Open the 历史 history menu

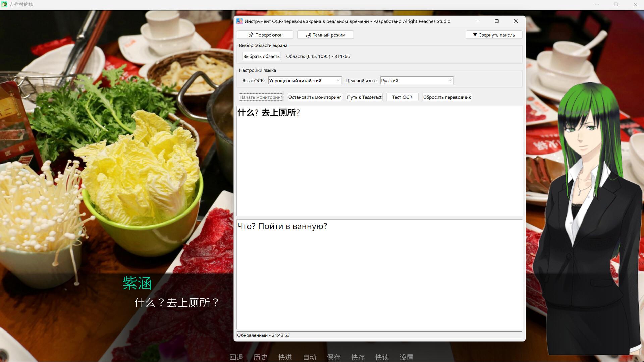(261, 357)
